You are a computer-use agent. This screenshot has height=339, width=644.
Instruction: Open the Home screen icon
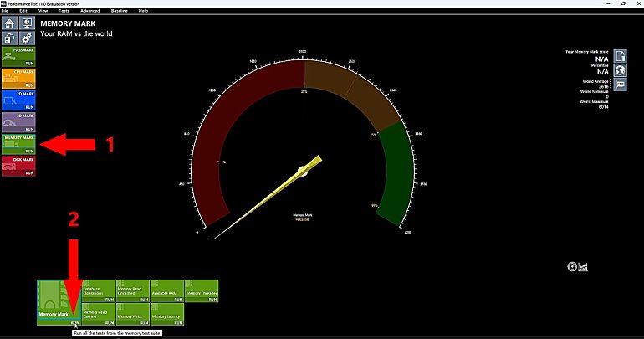(x=9, y=23)
